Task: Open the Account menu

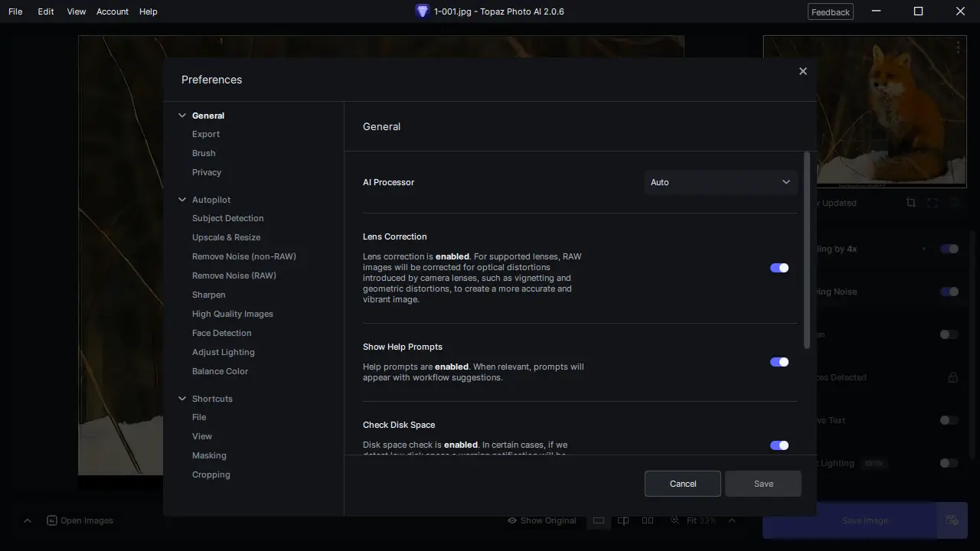Action: click(x=113, y=11)
